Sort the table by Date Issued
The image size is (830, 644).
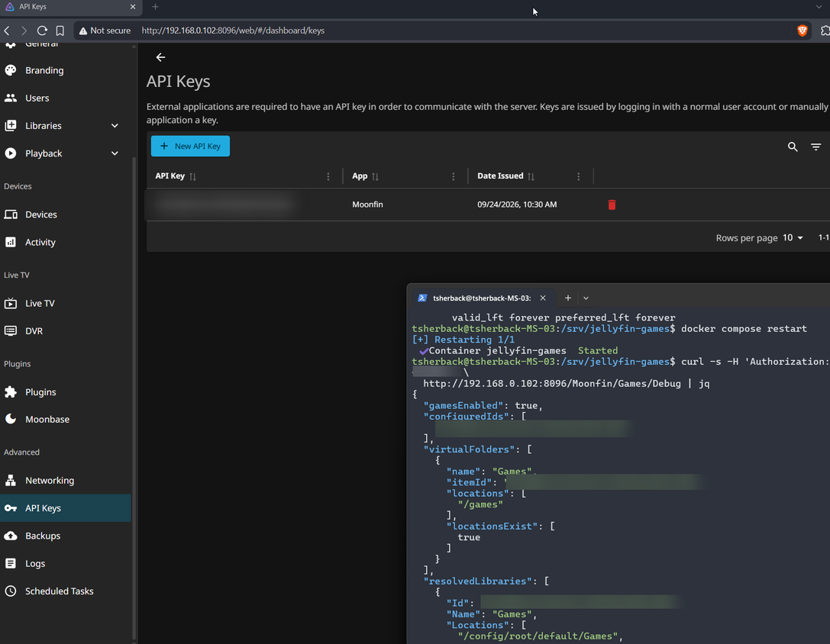pyautogui.click(x=531, y=176)
